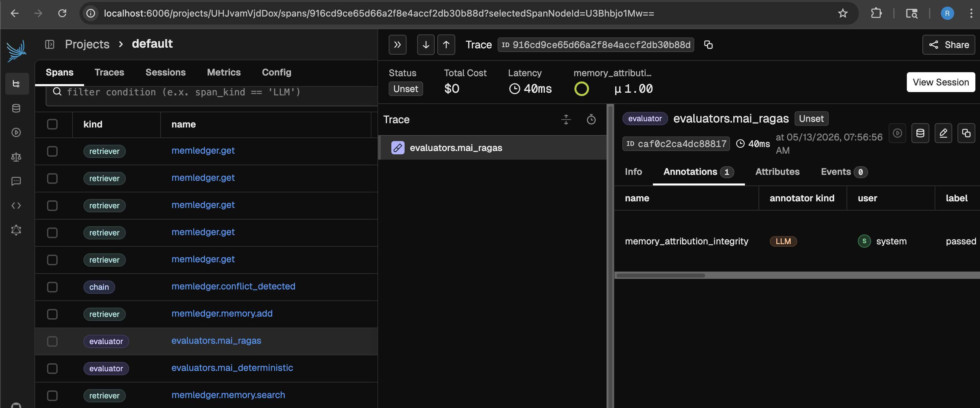This screenshot has height=408, width=980.
Task: Open the playground sidebar icon
Action: click(16, 132)
